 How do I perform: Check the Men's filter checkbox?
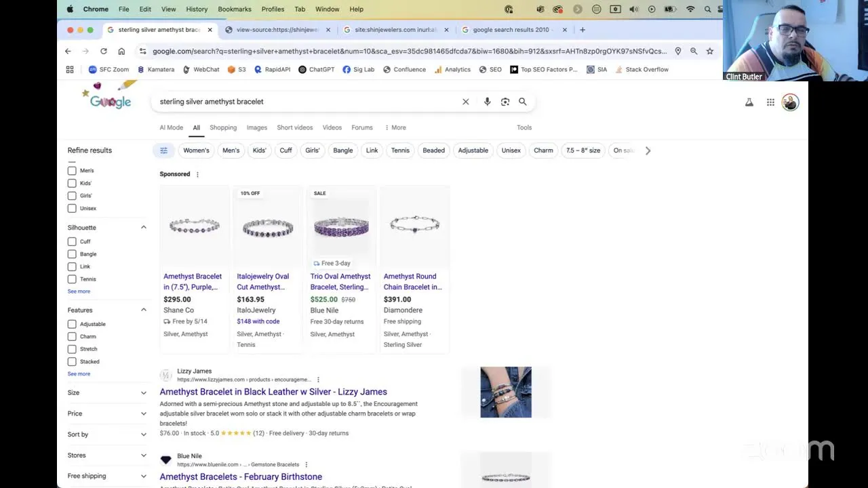72,171
